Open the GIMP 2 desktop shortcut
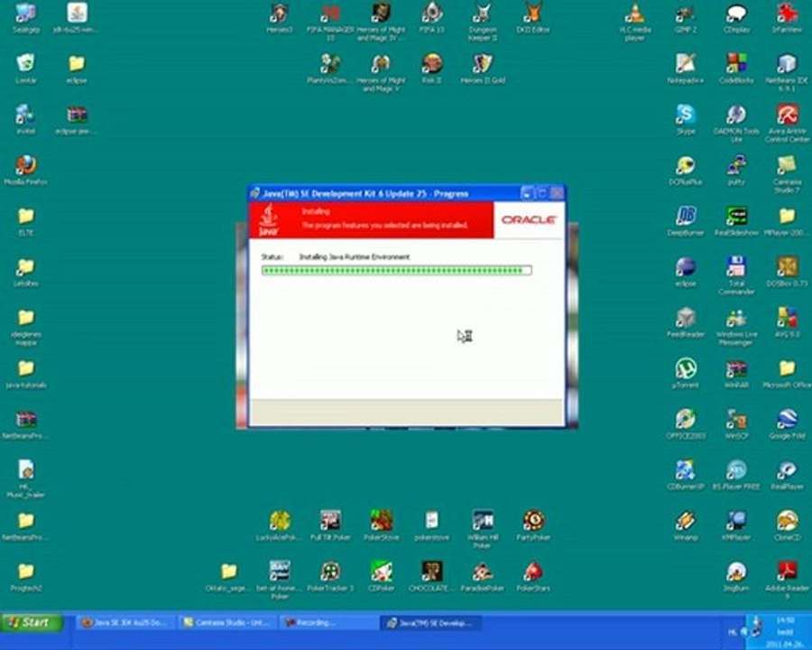This screenshot has height=650, width=812. click(x=685, y=19)
